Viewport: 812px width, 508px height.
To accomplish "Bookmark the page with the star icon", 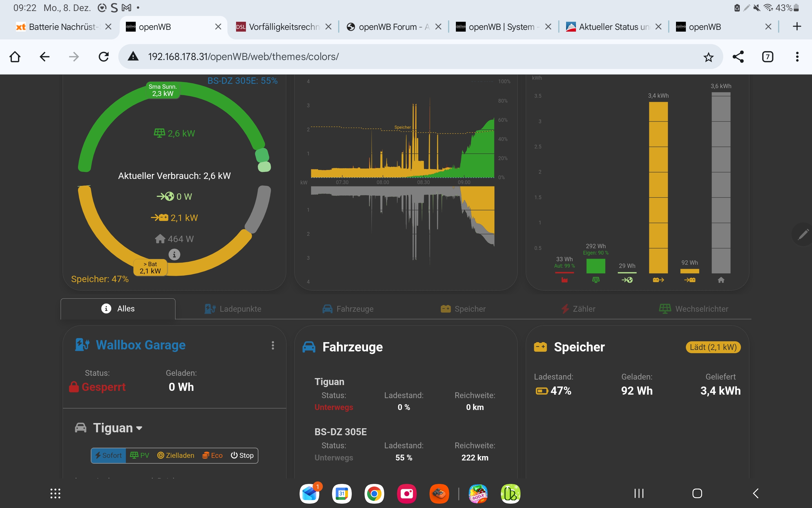I will [708, 57].
